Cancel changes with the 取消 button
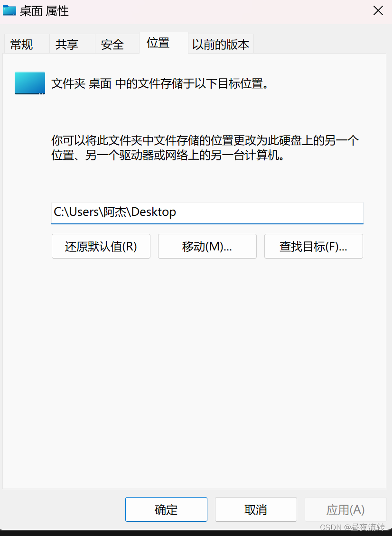Screen dimensions: 392x536 [256, 509]
